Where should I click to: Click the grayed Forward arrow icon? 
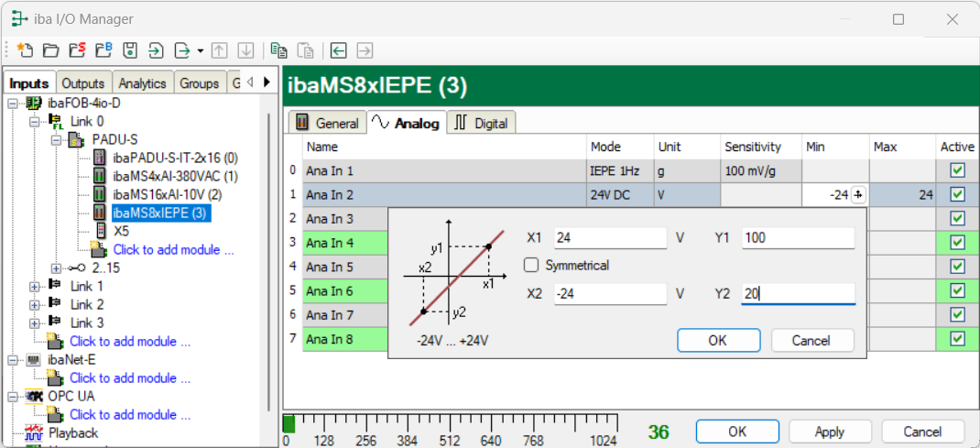pos(365,50)
